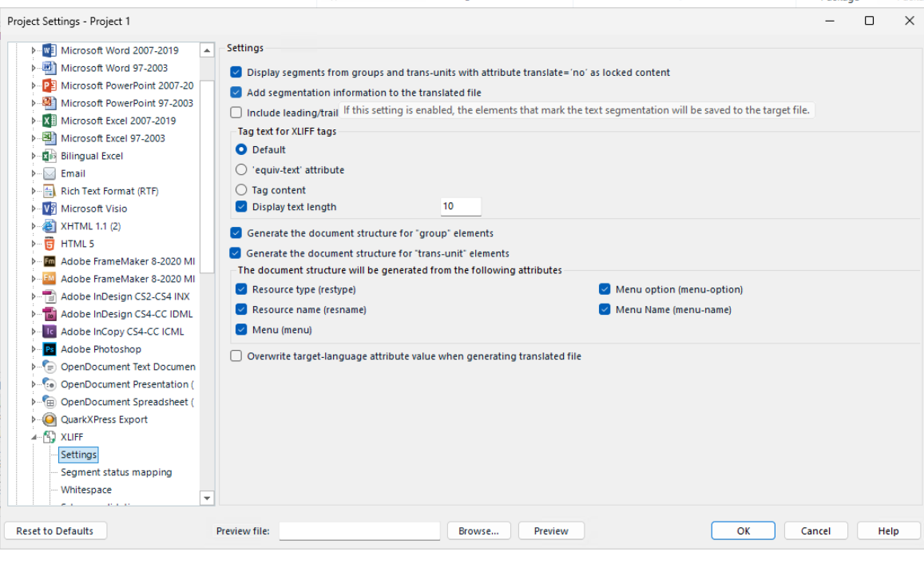The image size is (924, 568).
Task: Select the Whitespace item under XLIFF
Action: 86,490
